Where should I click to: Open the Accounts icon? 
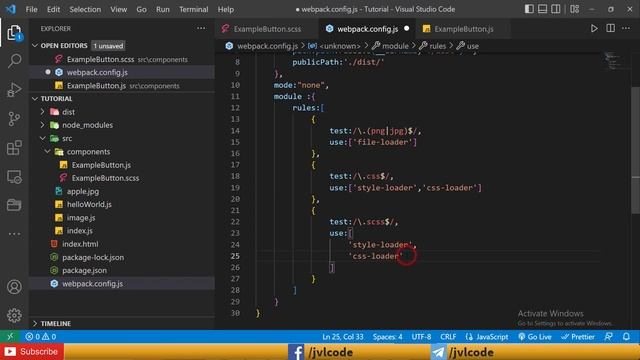click(x=14, y=287)
